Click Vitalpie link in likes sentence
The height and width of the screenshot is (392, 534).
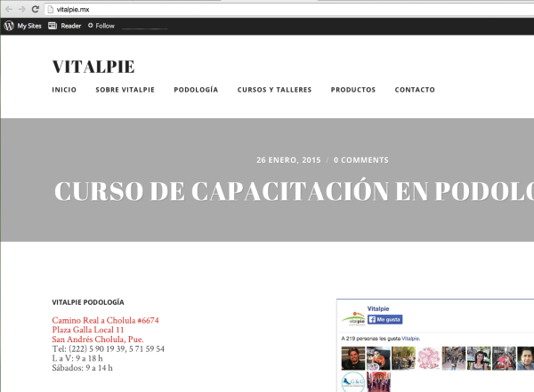tap(410, 339)
